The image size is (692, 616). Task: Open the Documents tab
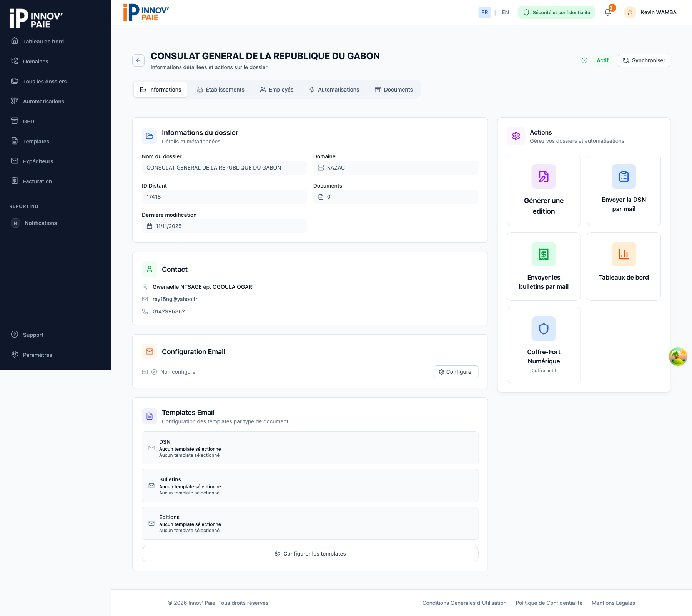(x=394, y=90)
